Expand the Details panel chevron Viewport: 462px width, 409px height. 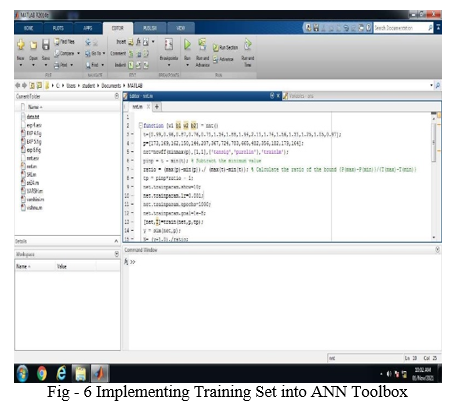click(116, 241)
